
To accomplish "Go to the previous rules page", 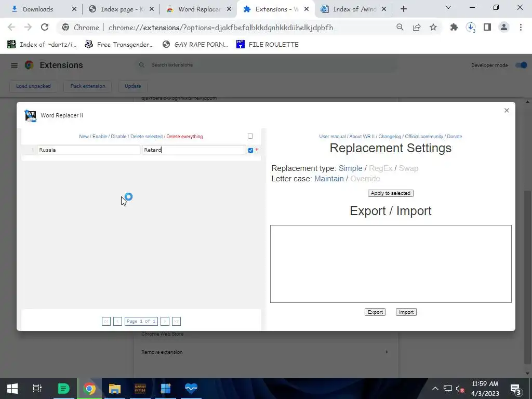I will click(118, 321).
